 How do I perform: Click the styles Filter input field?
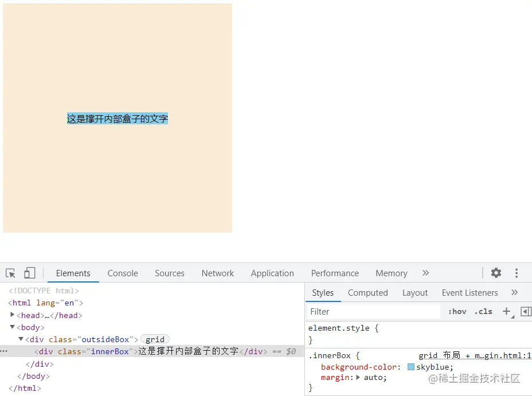pos(373,311)
